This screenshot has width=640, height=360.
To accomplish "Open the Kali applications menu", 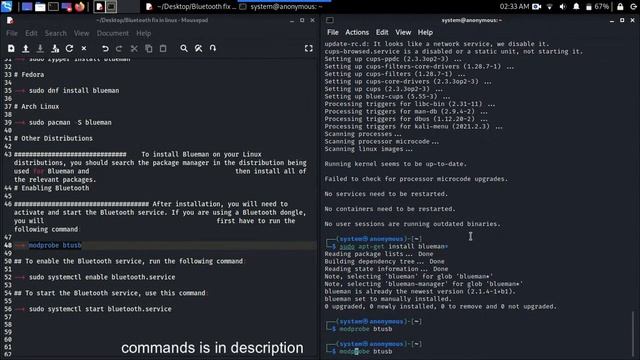I will 7,6.
